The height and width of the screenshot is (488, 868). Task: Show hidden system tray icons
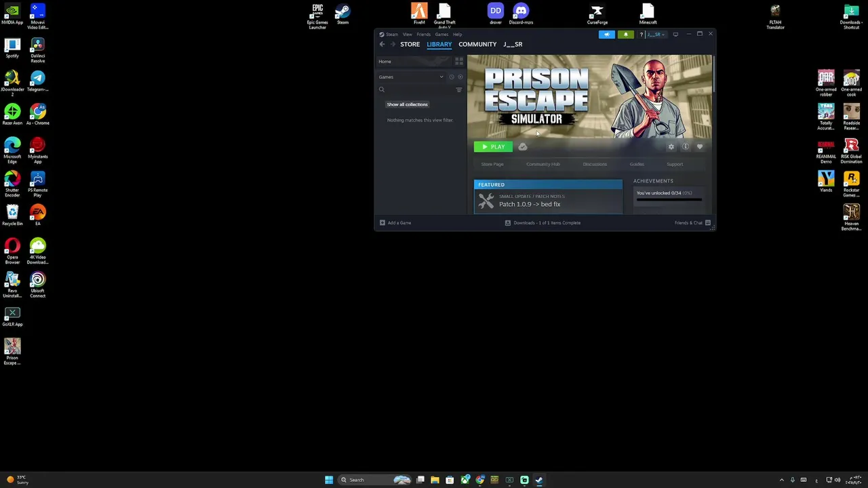coord(781,480)
